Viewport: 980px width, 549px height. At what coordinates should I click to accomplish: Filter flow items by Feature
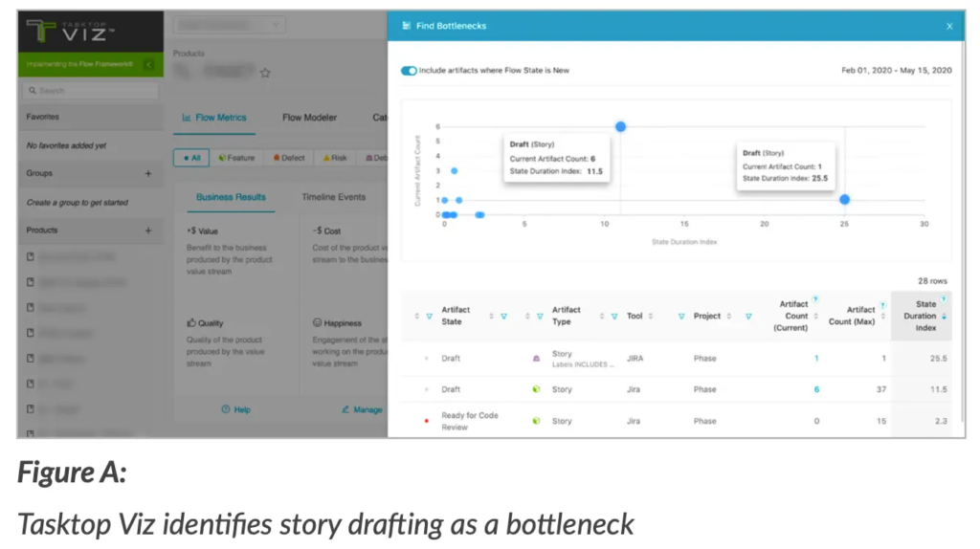[236, 158]
